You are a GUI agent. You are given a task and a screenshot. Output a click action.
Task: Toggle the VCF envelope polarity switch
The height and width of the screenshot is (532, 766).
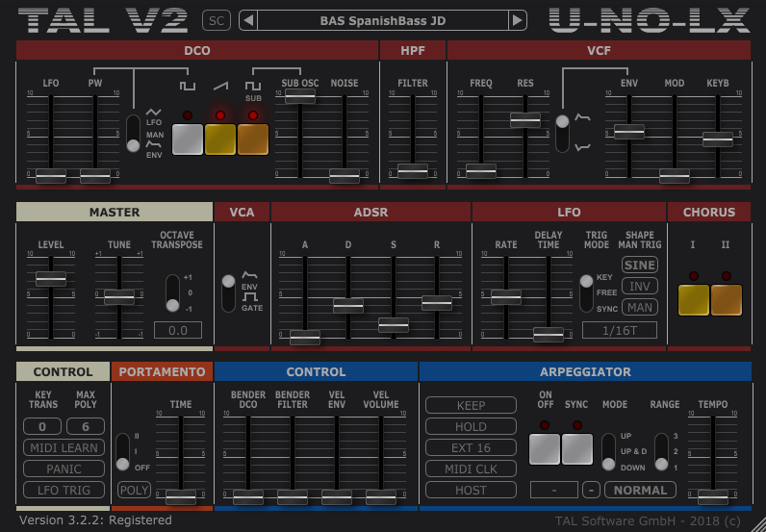click(x=562, y=133)
